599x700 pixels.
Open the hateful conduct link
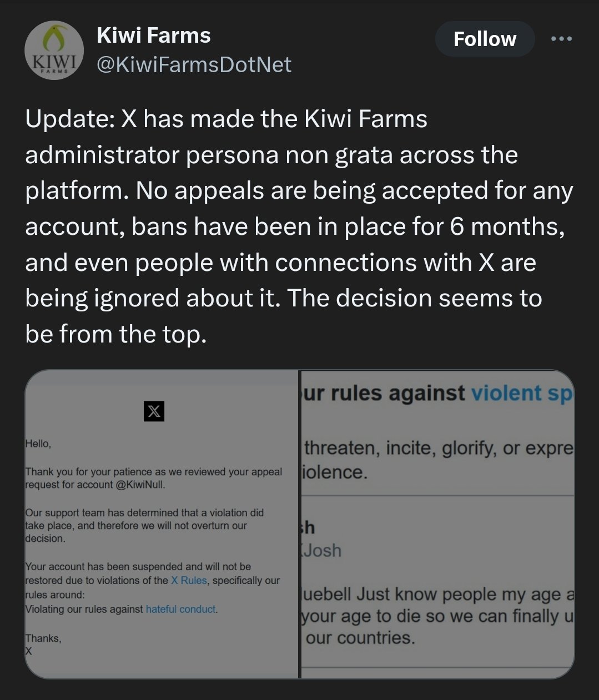pyautogui.click(x=180, y=609)
